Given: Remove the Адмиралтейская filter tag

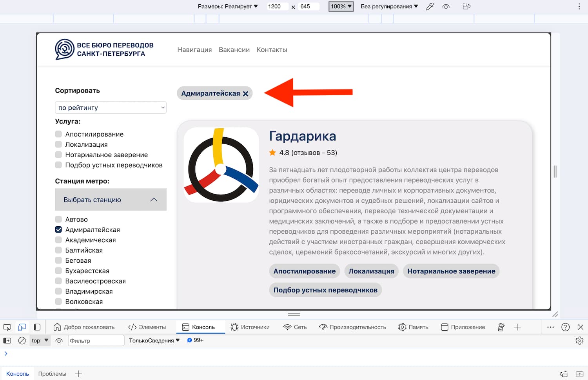Looking at the screenshot, I should pyautogui.click(x=245, y=94).
